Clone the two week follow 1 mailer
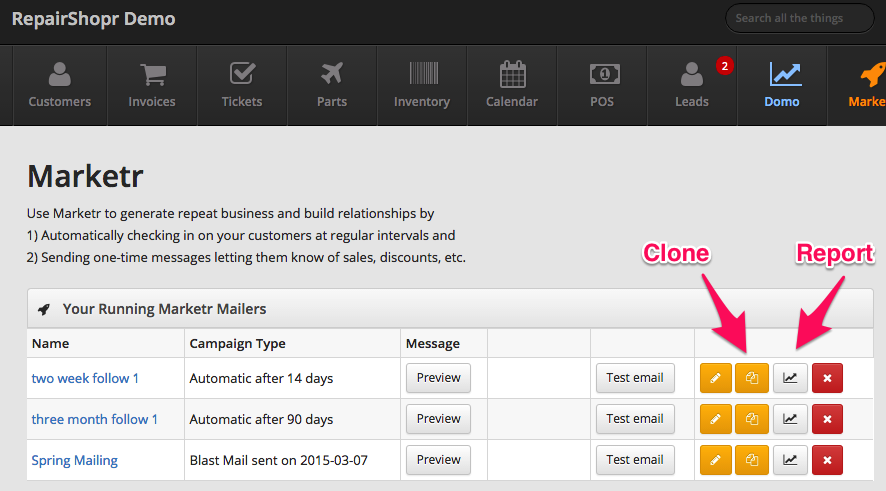This screenshot has width=886, height=491. (x=751, y=378)
